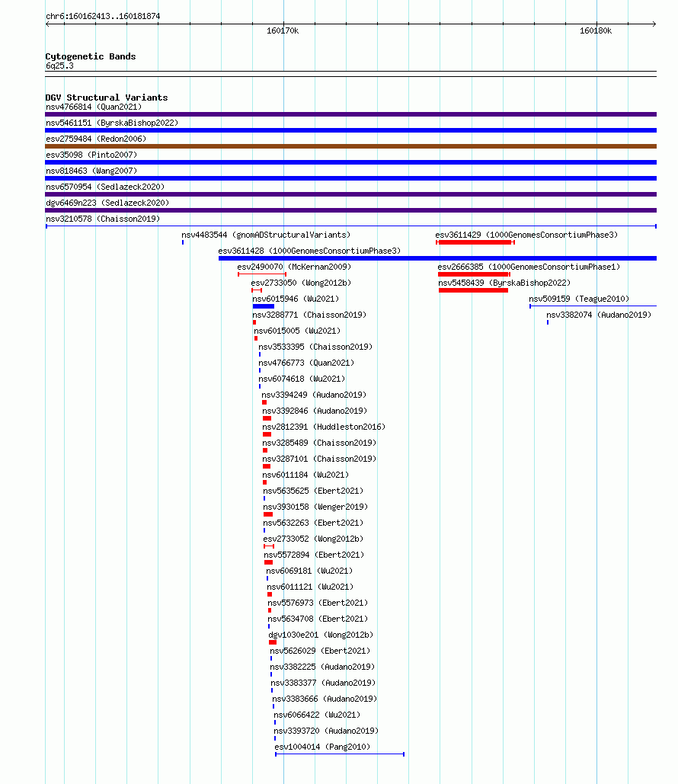This screenshot has height=784, width=678.
Task: Click nsv6069181 (Wu2021) label
Action: click(309, 571)
